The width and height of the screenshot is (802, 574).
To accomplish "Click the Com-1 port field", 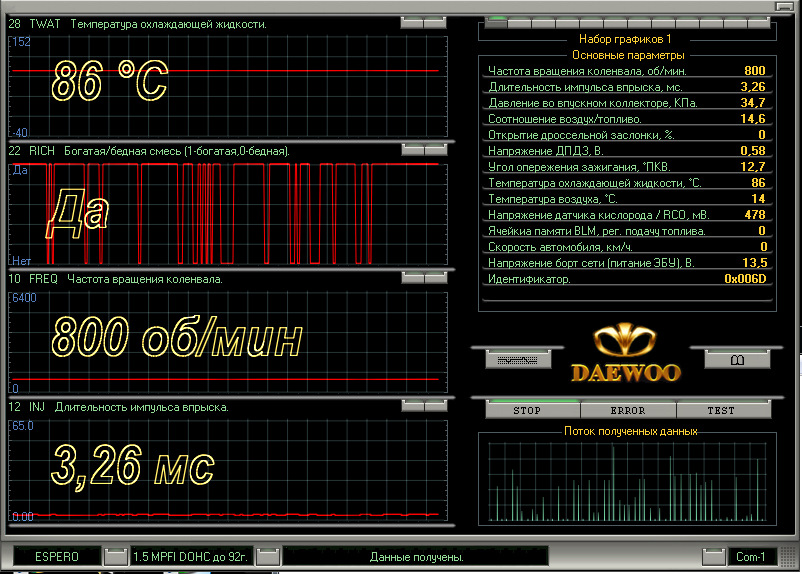I will (751, 557).
